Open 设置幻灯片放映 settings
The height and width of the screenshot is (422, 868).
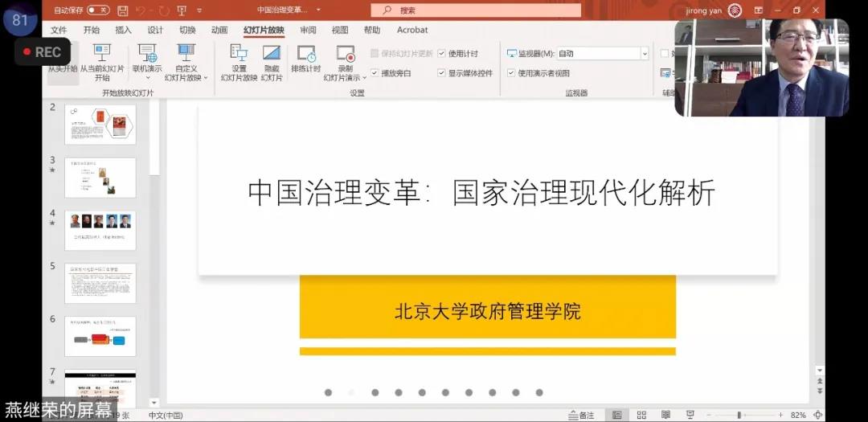point(239,55)
